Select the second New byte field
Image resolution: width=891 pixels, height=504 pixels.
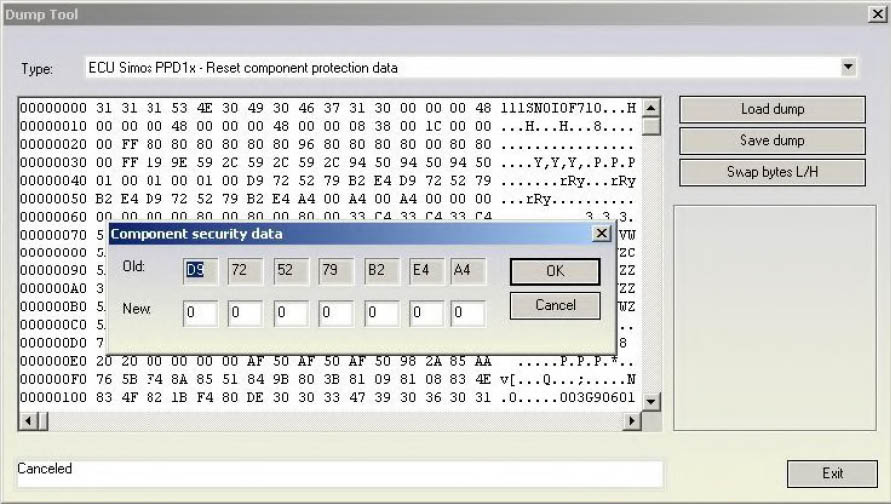[245, 314]
